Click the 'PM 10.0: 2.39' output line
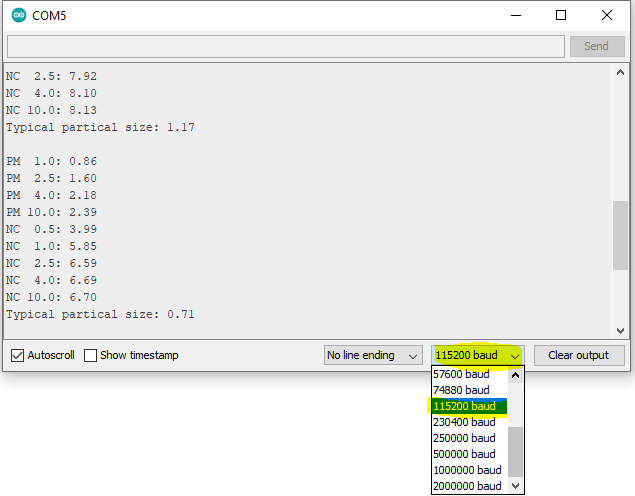 tap(51, 212)
